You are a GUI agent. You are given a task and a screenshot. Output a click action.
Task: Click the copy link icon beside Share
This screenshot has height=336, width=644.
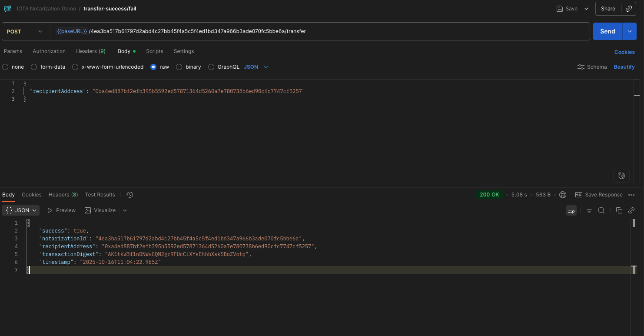pyautogui.click(x=628, y=9)
